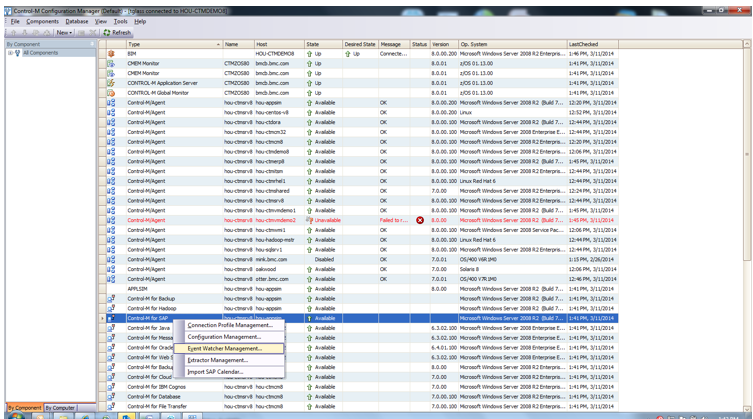Sort by the Op. System column header
Viewport: 753px width, 419px height.
coord(512,44)
